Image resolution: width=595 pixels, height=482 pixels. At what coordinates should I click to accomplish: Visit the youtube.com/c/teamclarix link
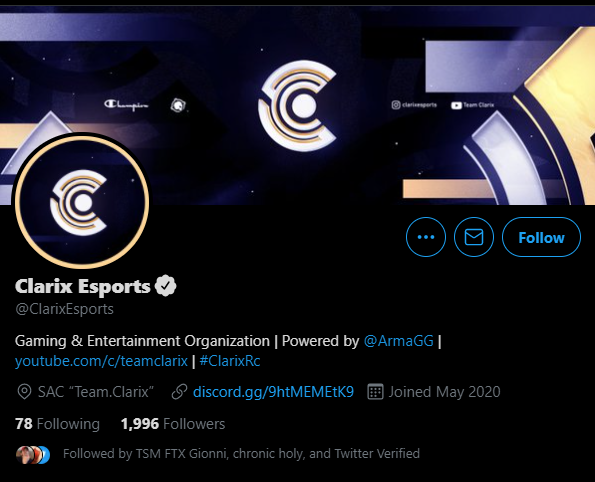101,361
